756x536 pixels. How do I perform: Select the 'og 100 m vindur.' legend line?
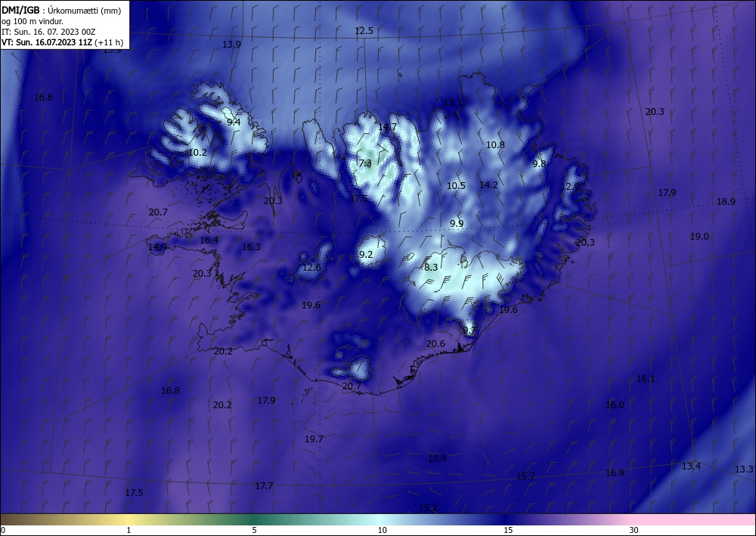pos(33,22)
